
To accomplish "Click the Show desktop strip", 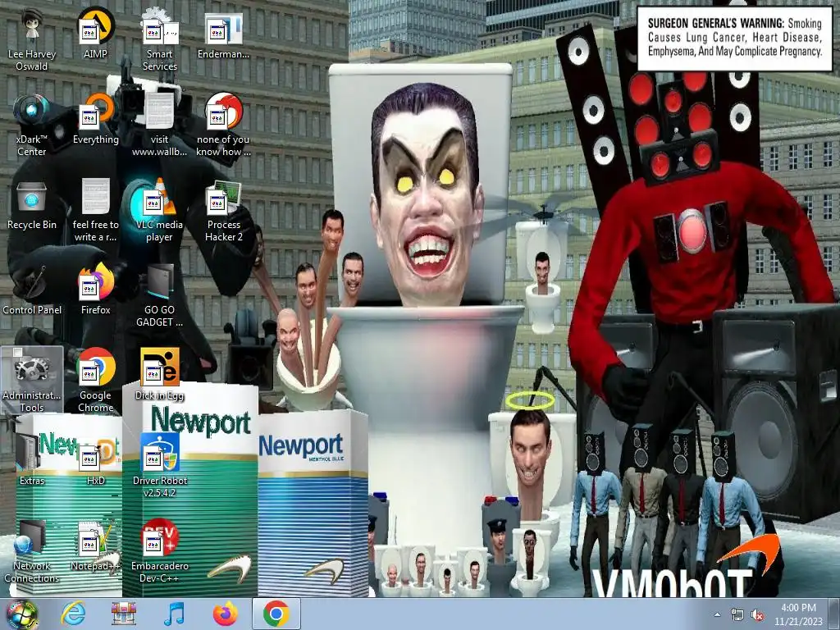I will [835, 614].
